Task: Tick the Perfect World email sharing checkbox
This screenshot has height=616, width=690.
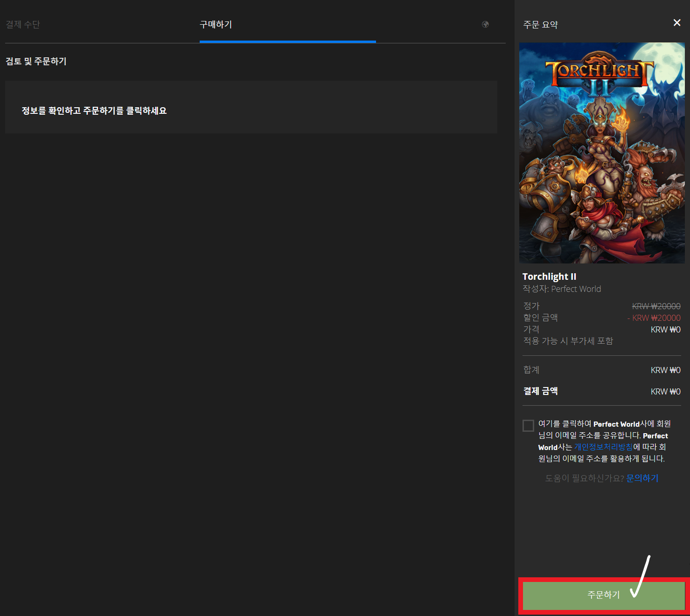Action: [x=528, y=425]
